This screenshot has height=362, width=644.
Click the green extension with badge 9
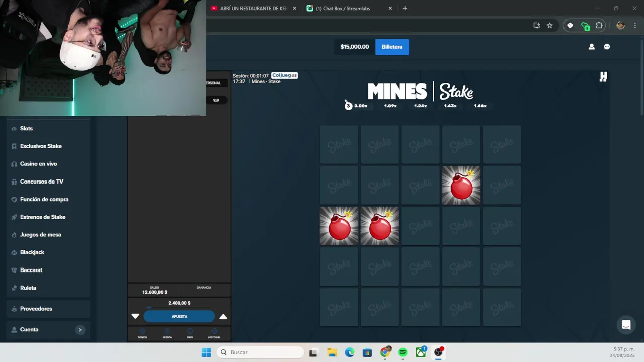tap(585, 26)
